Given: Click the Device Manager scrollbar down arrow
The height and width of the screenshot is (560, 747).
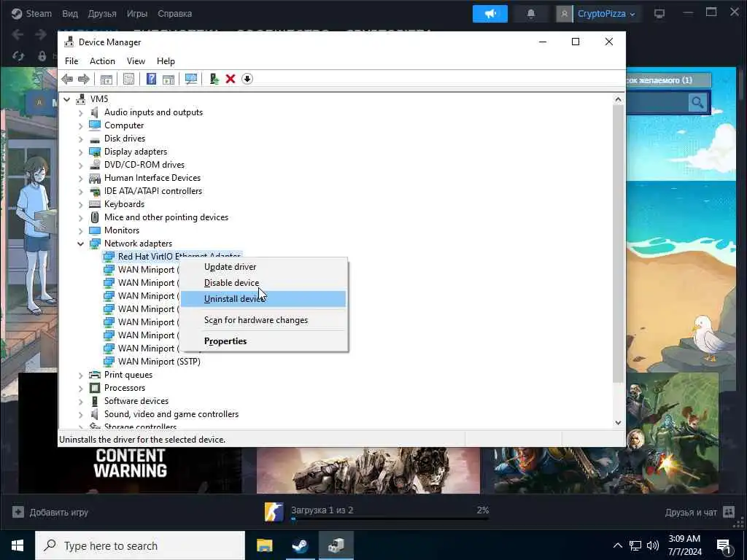Looking at the screenshot, I should point(618,422).
